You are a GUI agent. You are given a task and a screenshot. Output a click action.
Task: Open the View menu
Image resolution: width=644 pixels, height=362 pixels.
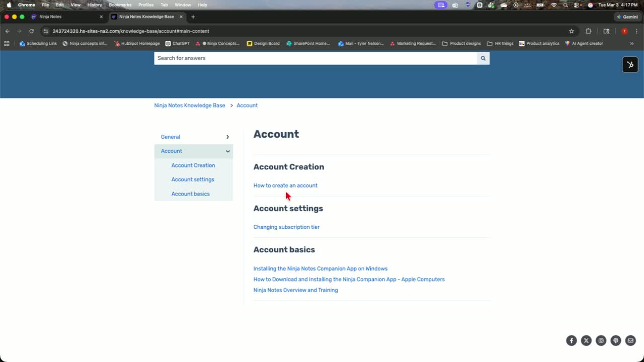click(75, 5)
